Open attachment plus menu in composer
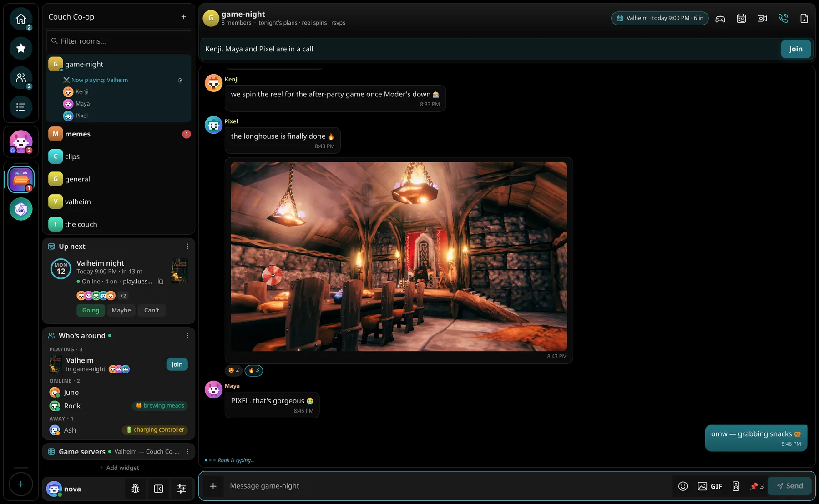 213,486
